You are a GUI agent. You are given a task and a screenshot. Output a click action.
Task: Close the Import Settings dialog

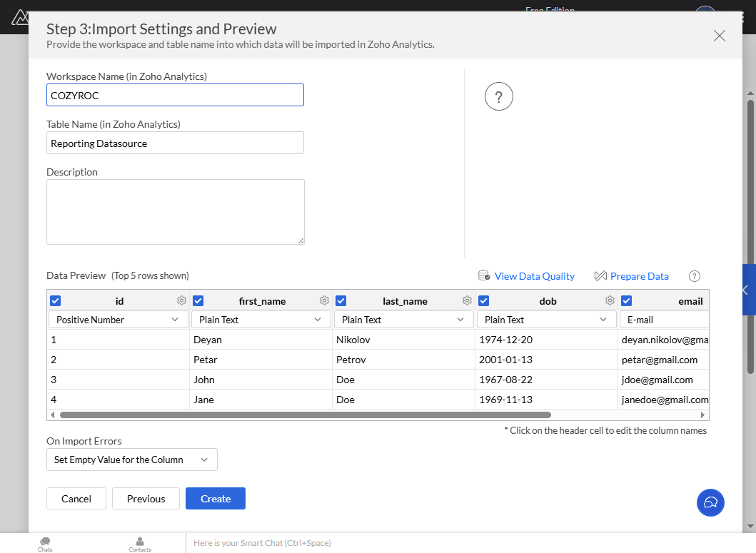(719, 36)
